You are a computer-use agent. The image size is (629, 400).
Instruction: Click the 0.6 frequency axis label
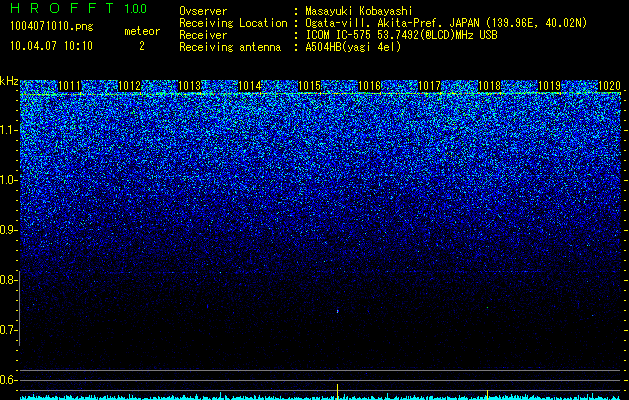click(x=9, y=380)
